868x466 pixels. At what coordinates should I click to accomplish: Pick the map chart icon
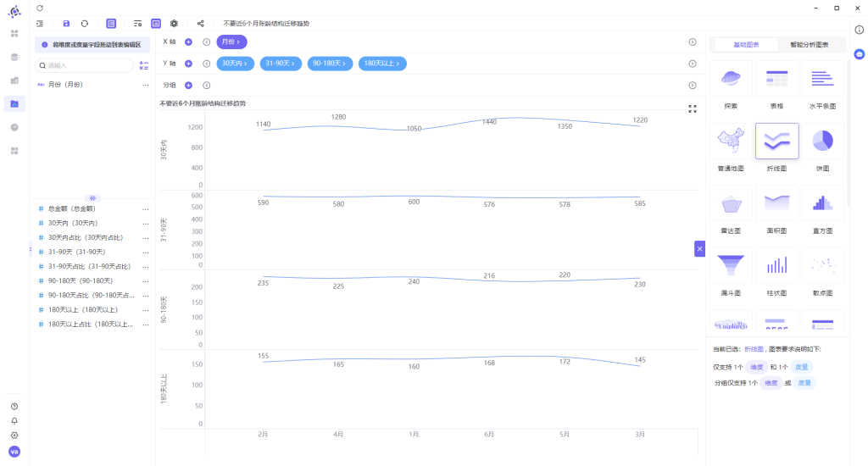pyautogui.click(x=731, y=141)
